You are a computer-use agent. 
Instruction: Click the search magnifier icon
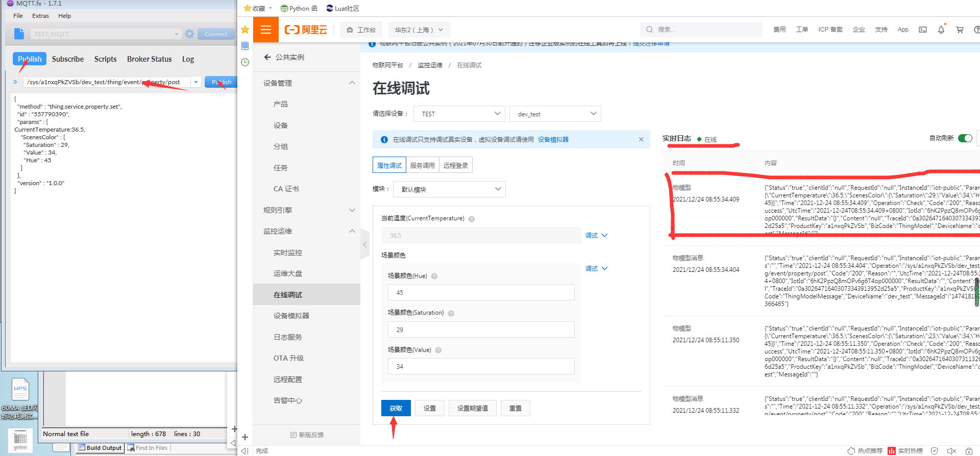pos(649,30)
